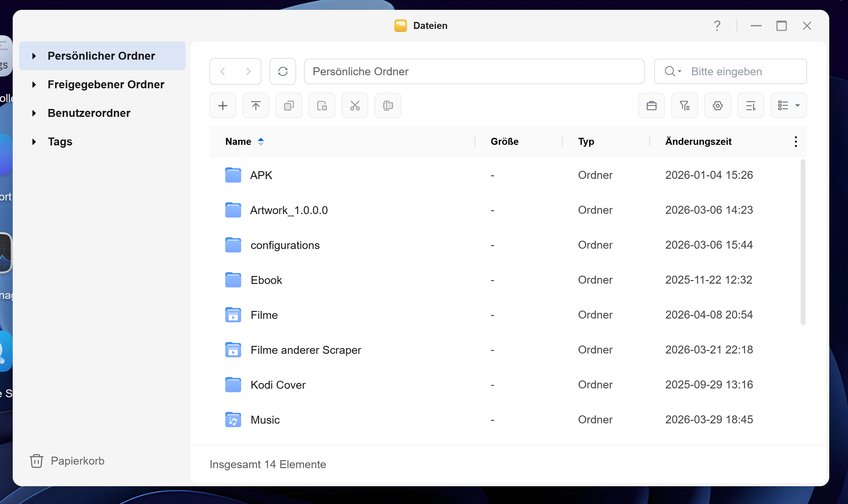
Task: Refresh the current folder view
Action: [x=283, y=71]
